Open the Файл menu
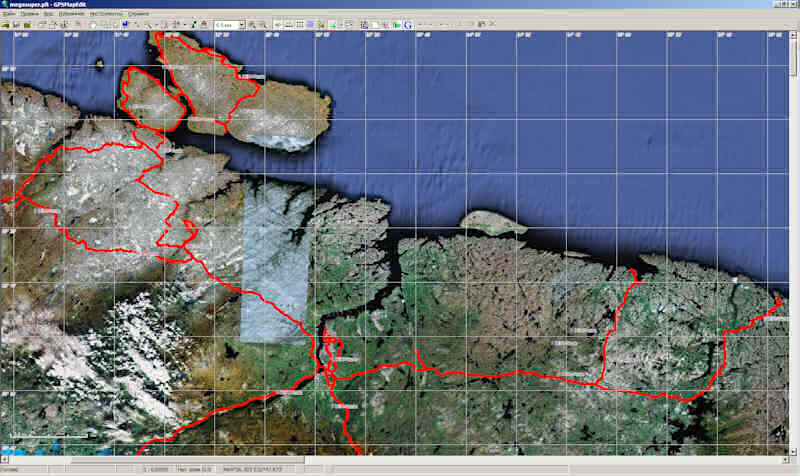The width and height of the screenshot is (800, 476). [8, 15]
